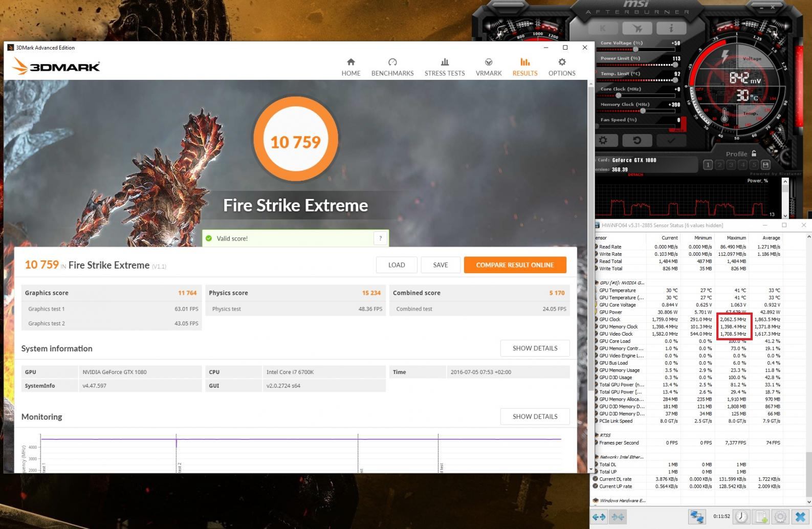Image resolution: width=812 pixels, height=529 pixels.
Task: Click the LOAD button
Action: (397, 265)
